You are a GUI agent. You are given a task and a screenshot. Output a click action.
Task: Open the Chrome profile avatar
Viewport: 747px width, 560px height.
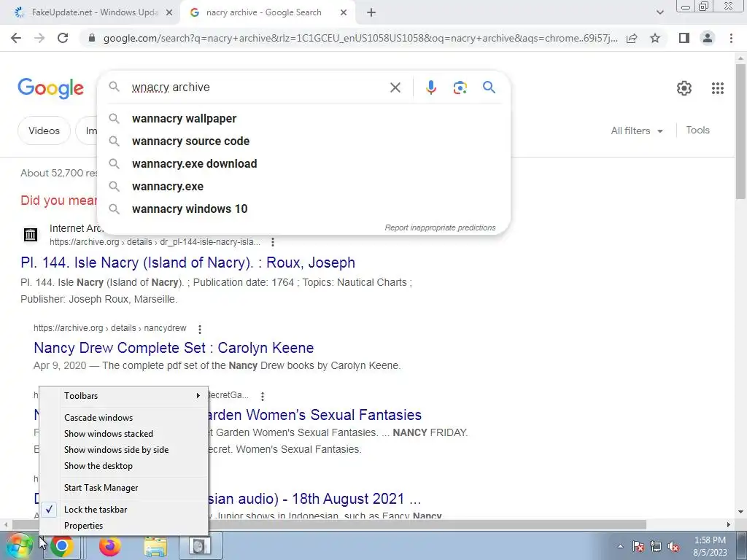click(708, 38)
